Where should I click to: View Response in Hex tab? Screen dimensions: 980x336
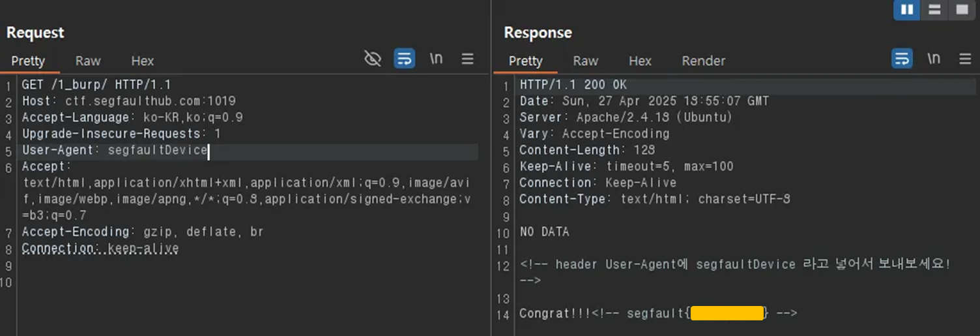click(x=640, y=61)
